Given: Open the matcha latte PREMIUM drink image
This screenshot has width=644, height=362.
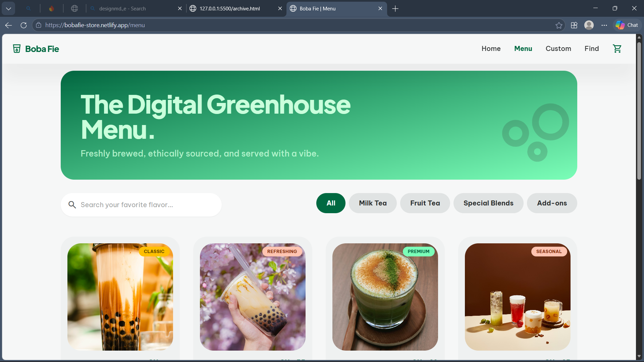Looking at the screenshot, I should pyautogui.click(x=385, y=297).
